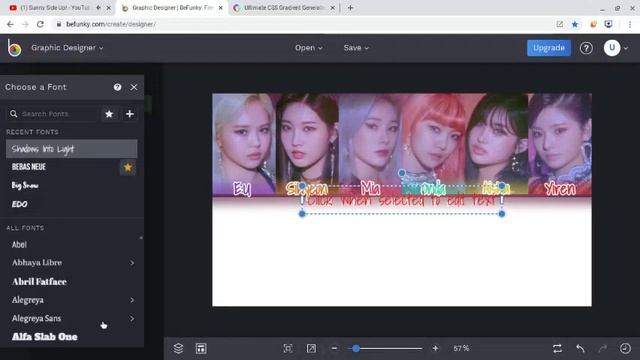This screenshot has height=360, width=640.
Task: Bookmark page with star icon
Action: point(575,24)
